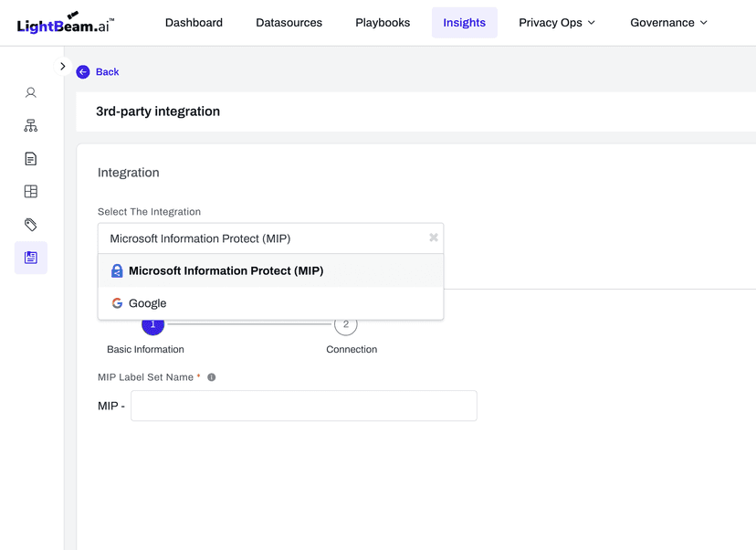Go to the Datasources tab
The image size is (756, 550).
[x=289, y=23]
